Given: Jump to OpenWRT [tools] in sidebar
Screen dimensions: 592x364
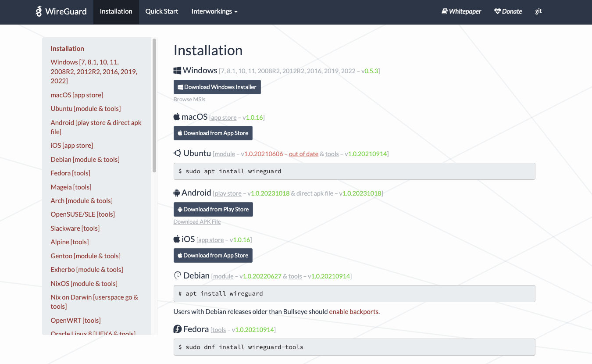Looking at the screenshot, I should tap(76, 321).
